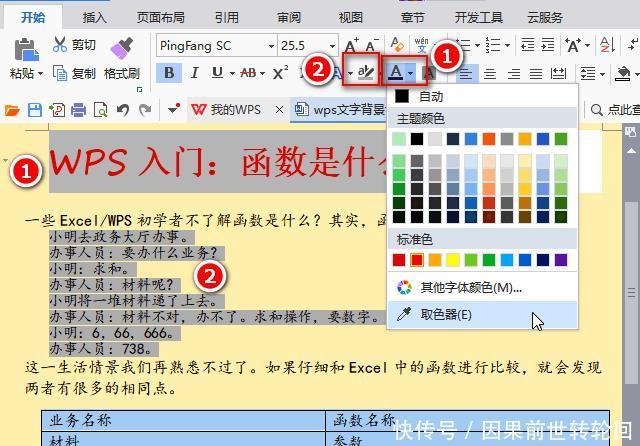Switch to the 页面布局 ribbon tab

point(160,18)
